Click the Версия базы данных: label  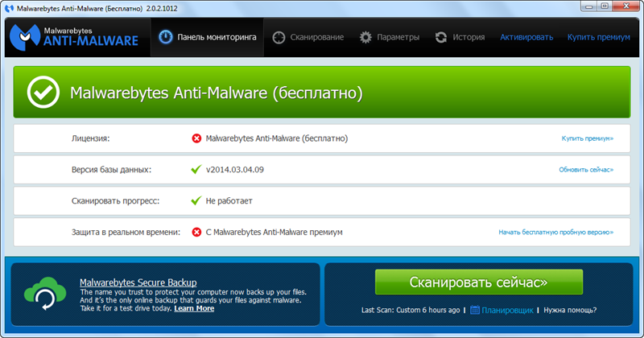(111, 170)
